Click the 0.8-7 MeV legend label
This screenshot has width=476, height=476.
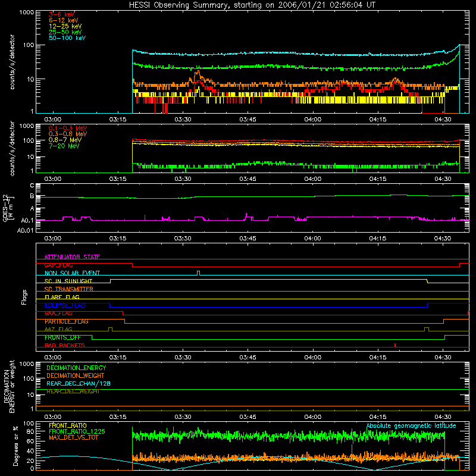pos(65,140)
